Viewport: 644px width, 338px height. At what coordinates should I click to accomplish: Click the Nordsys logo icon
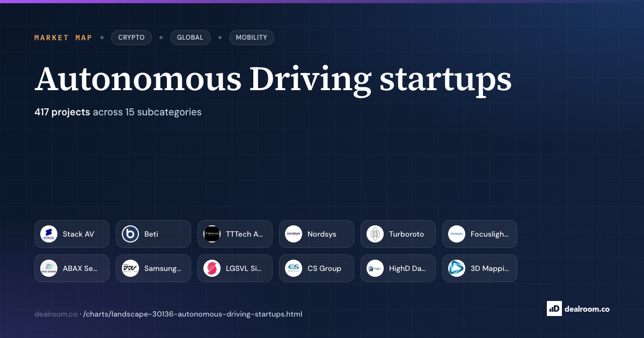click(294, 234)
